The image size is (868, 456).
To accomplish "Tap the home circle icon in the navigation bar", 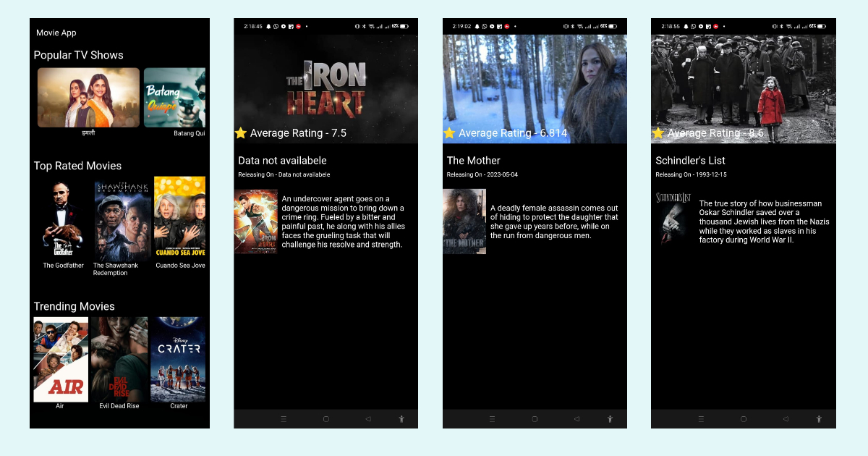I will click(x=326, y=418).
